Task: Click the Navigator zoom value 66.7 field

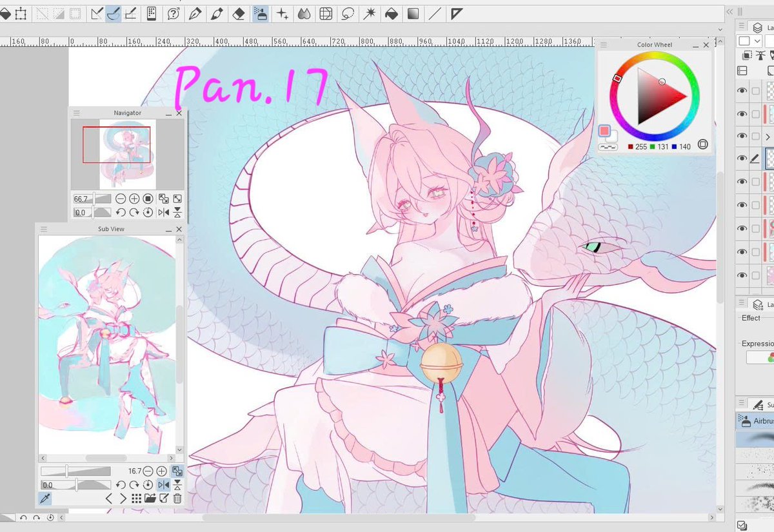Action: (81, 199)
